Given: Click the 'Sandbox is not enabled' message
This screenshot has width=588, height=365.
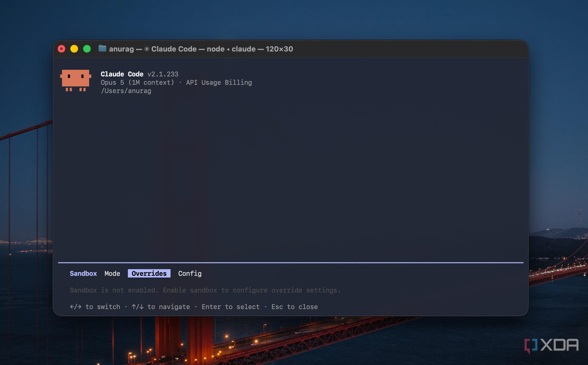Looking at the screenshot, I should [x=205, y=290].
